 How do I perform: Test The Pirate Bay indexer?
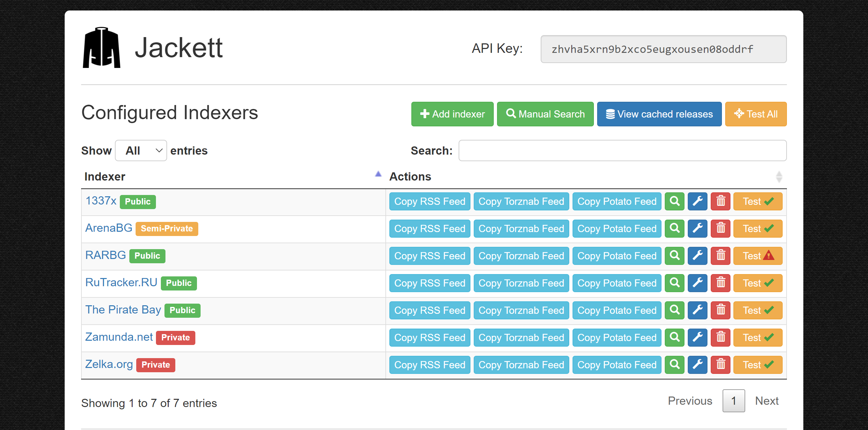click(758, 311)
